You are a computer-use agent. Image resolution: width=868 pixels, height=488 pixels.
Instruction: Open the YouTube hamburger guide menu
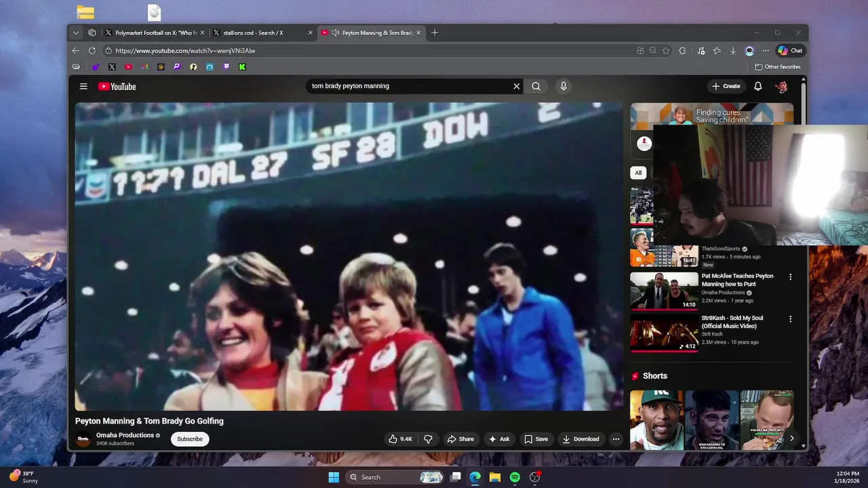click(83, 86)
